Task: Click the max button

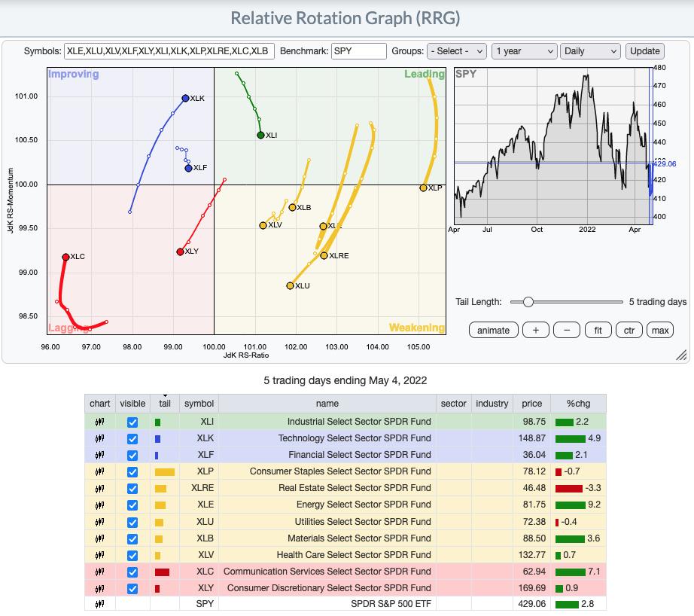Action: pos(660,331)
